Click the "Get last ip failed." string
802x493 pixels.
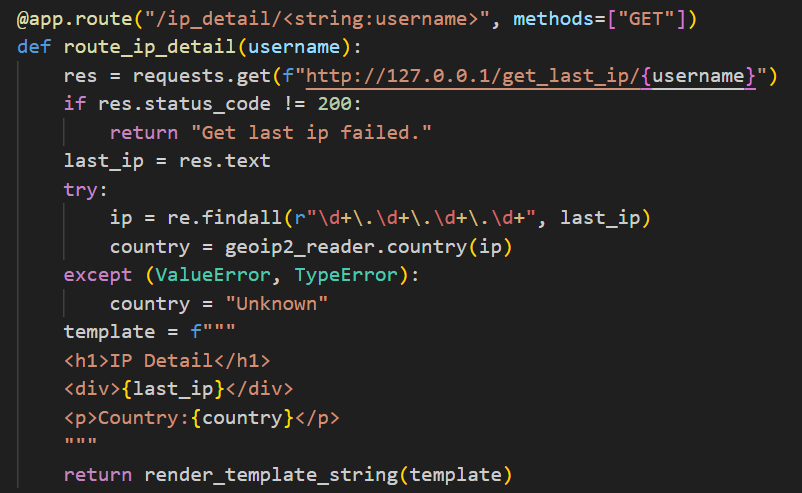tap(311, 133)
